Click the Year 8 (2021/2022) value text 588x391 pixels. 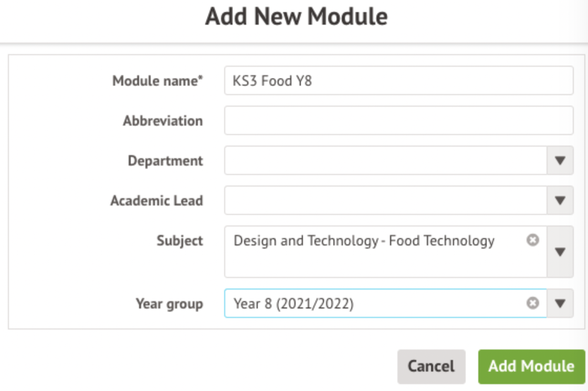pos(293,304)
